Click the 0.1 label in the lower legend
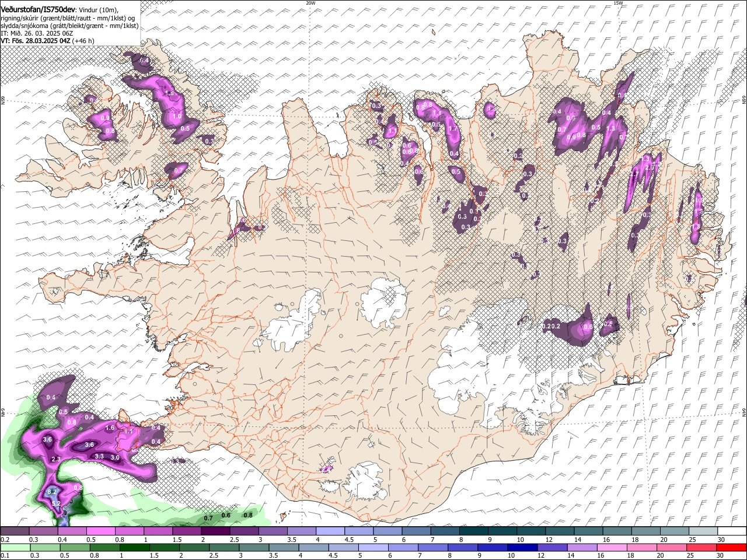The height and width of the screenshot is (560, 747). (x=5, y=556)
